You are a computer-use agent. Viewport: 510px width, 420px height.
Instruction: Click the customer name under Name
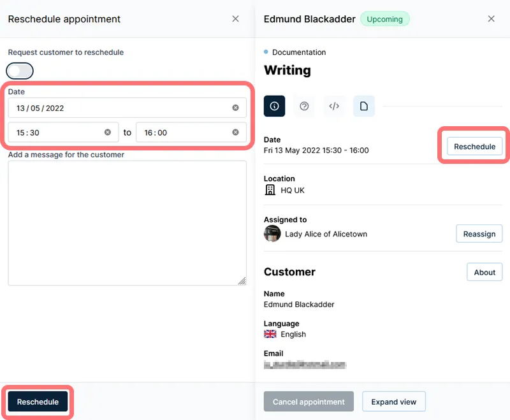pyautogui.click(x=299, y=305)
